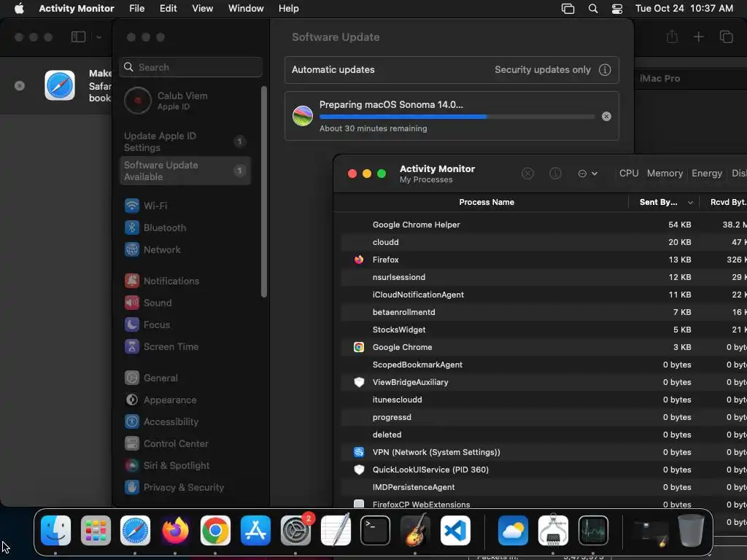Viewport: 747px width, 560px height.
Task: Switch to the CPU tab
Action: pos(628,174)
